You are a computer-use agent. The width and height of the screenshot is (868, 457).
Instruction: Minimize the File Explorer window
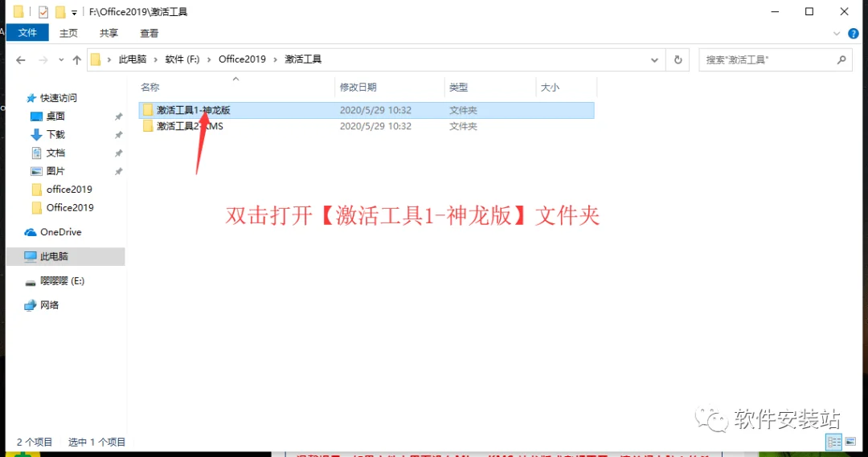[x=775, y=11]
